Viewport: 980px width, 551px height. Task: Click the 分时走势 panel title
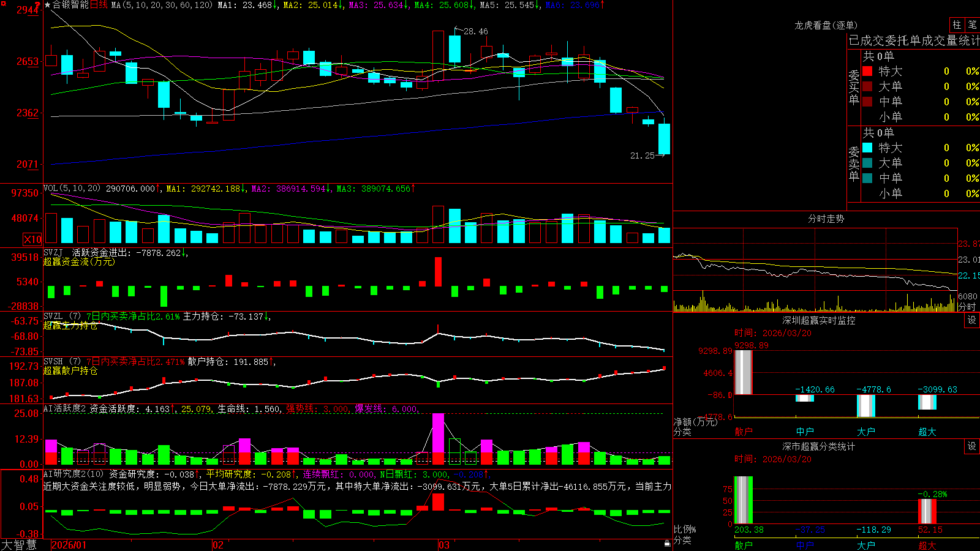pyautogui.click(x=826, y=219)
